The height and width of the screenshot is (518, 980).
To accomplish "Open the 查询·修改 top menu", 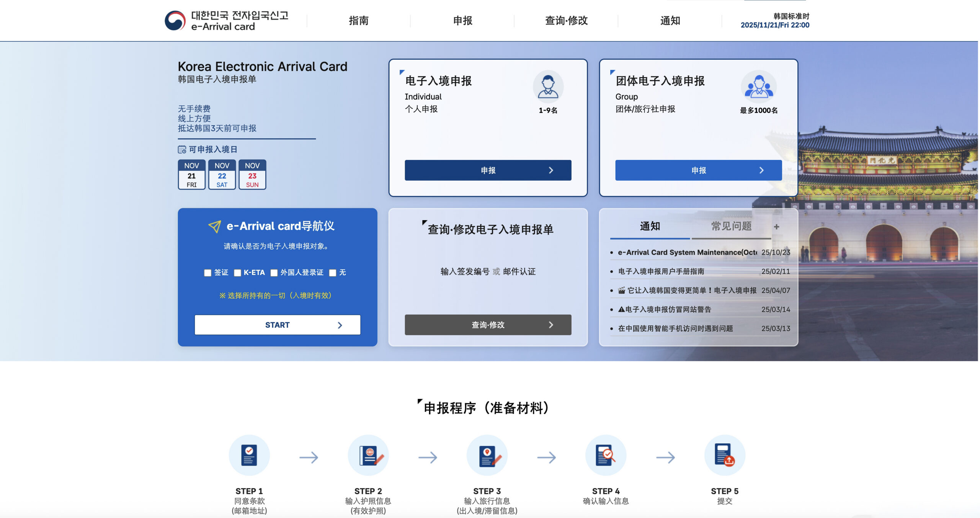I will coord(566,21).
